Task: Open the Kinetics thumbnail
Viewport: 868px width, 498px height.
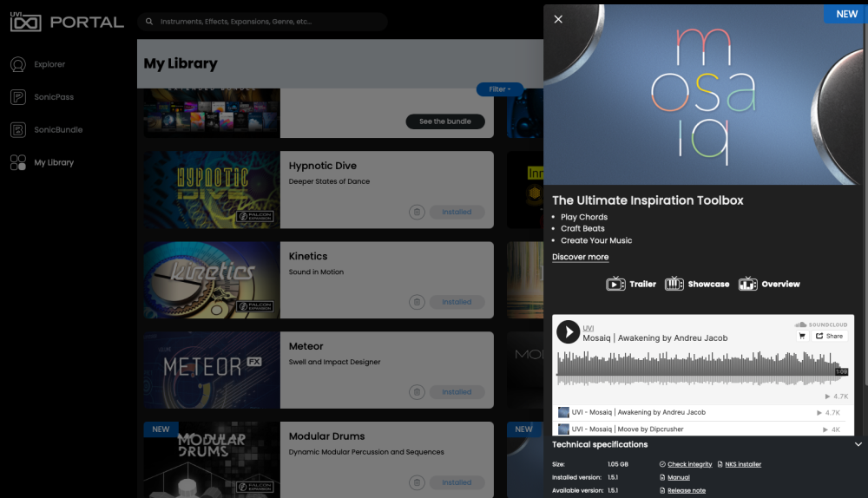Action: point(212,280)
